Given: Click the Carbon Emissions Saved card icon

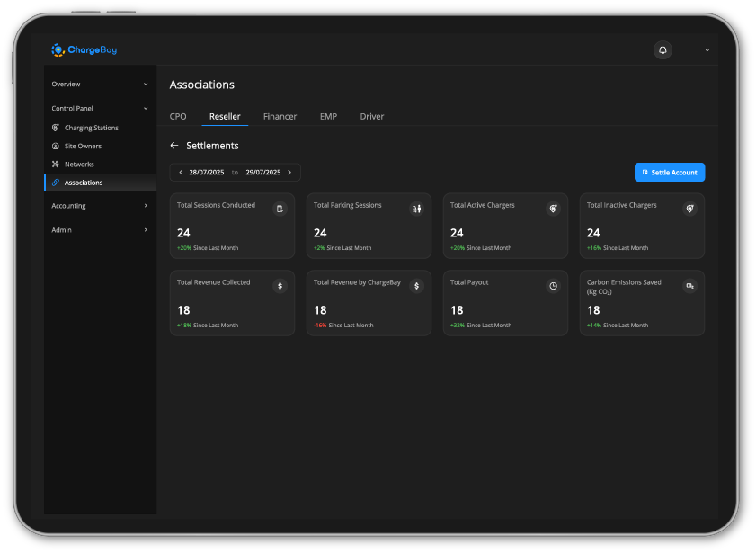Looking at the screenshot, I should (x=690, y=286).
